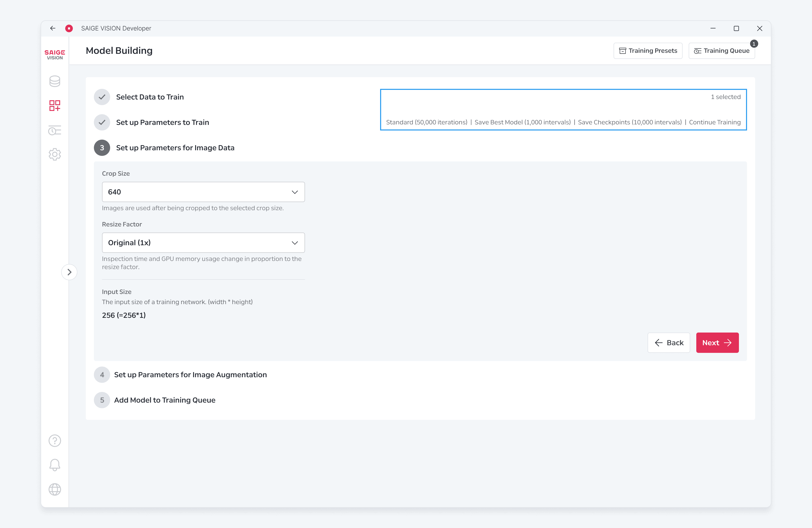Open the training queue clock-list sidebar icon
This screenshot has height=528, width=812.
55,130
